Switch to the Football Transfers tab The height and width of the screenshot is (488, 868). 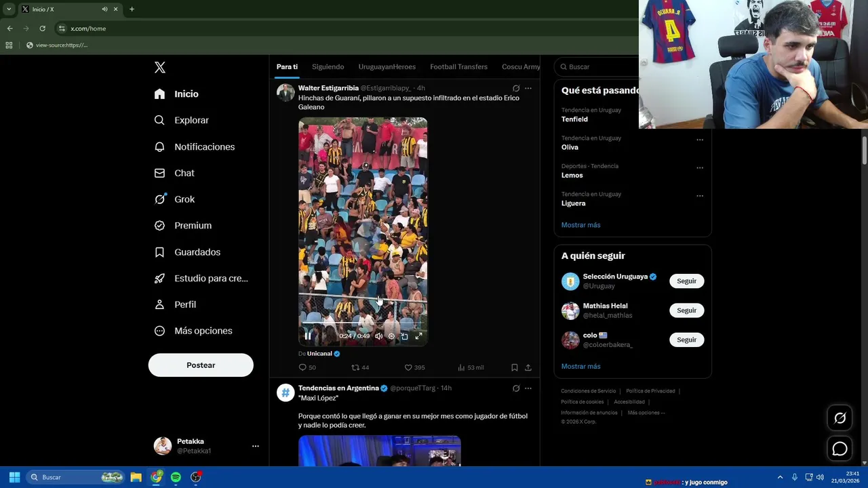pos(458,66)
